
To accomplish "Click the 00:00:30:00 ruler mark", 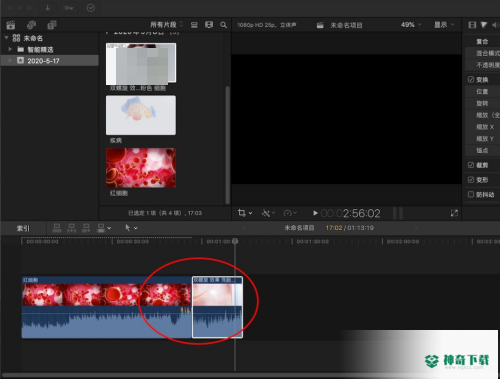I will 132,241.
